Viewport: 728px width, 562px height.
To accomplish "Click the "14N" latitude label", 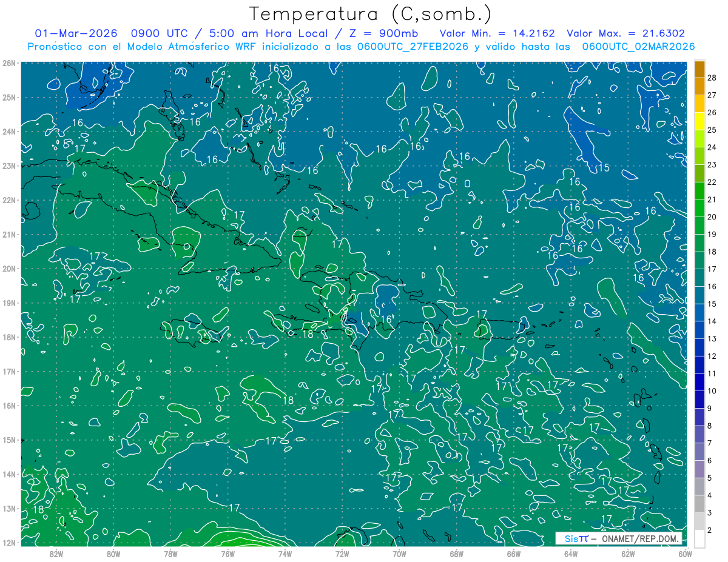I will point(8,474).
